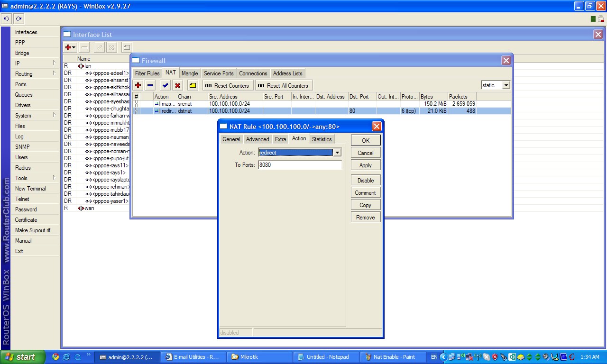
Task: Disable the NAT rule via Disable button
Action: [365, 180]
